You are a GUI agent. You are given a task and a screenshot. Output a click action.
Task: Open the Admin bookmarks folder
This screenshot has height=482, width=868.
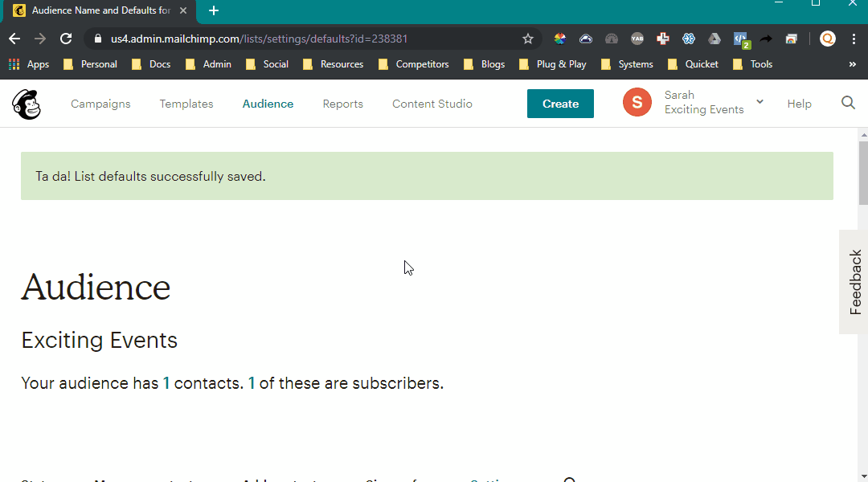(208, 64)
